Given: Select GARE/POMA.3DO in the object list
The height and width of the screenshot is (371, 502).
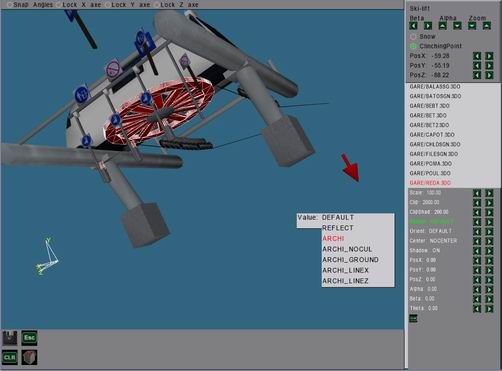Looking at the screenshot, I should pyautogui.click(x=431, y=164).
